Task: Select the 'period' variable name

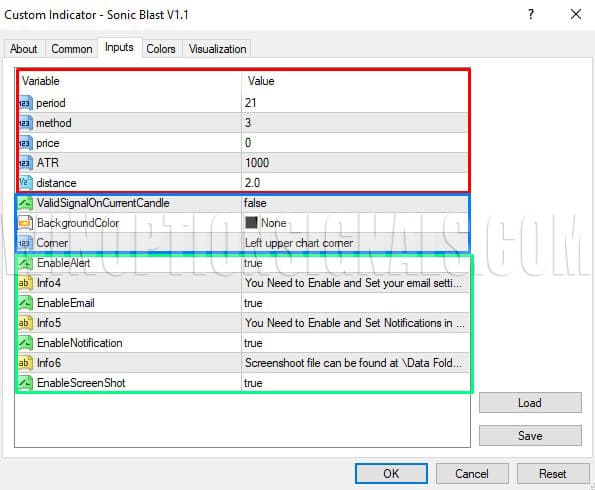Action: [x=51, y=103]
